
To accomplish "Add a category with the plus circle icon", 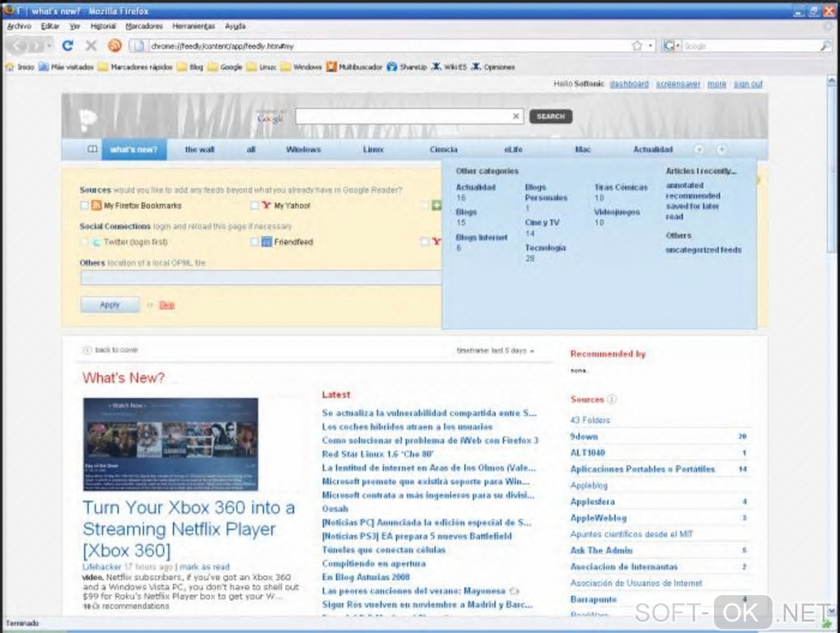I will coord(721,150).
